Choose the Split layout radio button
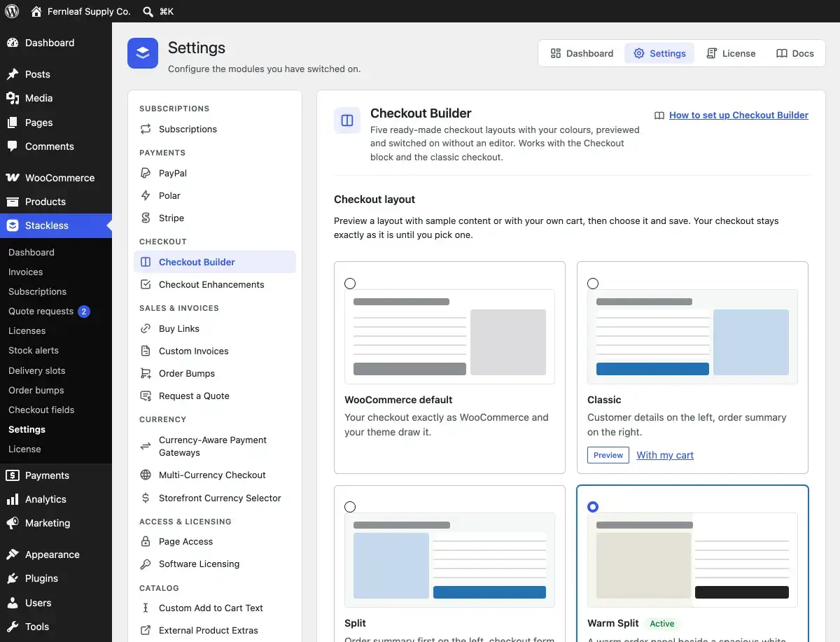 pyautogui.click(x=350, y=507)
